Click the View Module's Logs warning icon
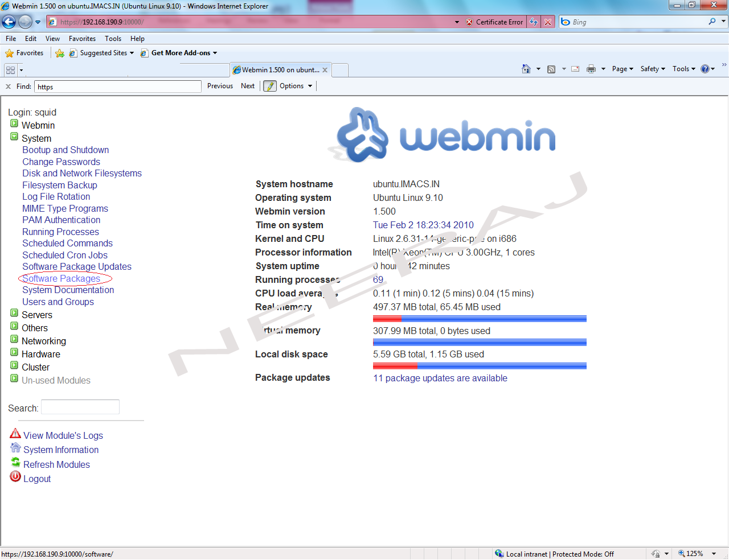The height and width of the screenshot is (560, 729). pos(15,434)
